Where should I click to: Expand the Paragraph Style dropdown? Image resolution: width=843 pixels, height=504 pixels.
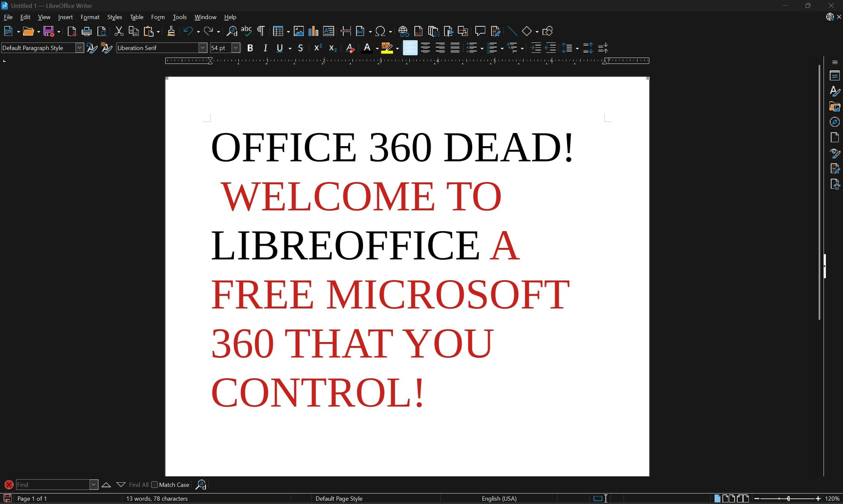point(79,48)
